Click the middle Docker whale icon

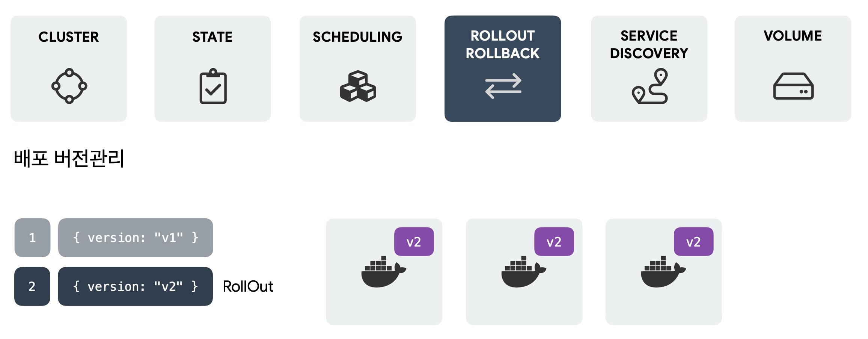(523, 272)
